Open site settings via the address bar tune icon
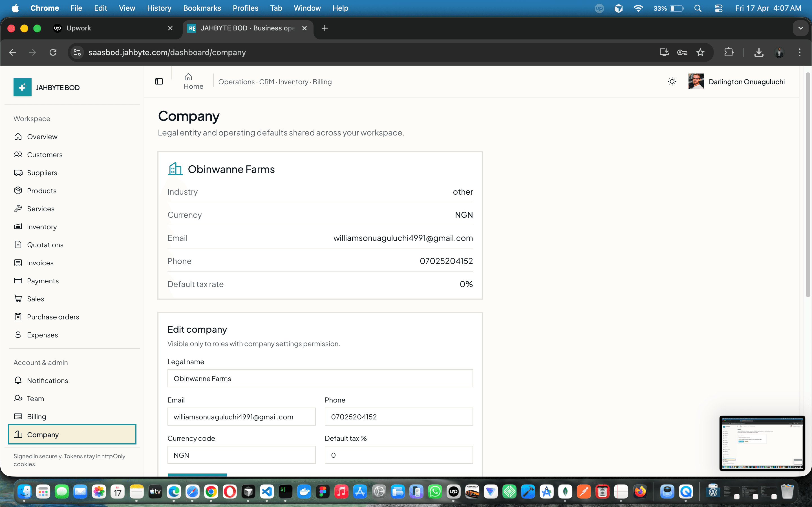 point(77,52)
